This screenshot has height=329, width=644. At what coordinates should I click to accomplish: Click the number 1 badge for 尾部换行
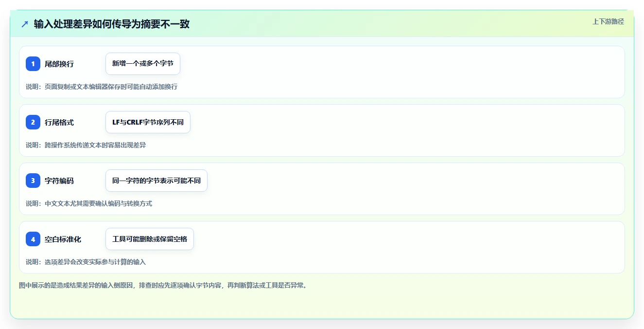pos(33,64)
